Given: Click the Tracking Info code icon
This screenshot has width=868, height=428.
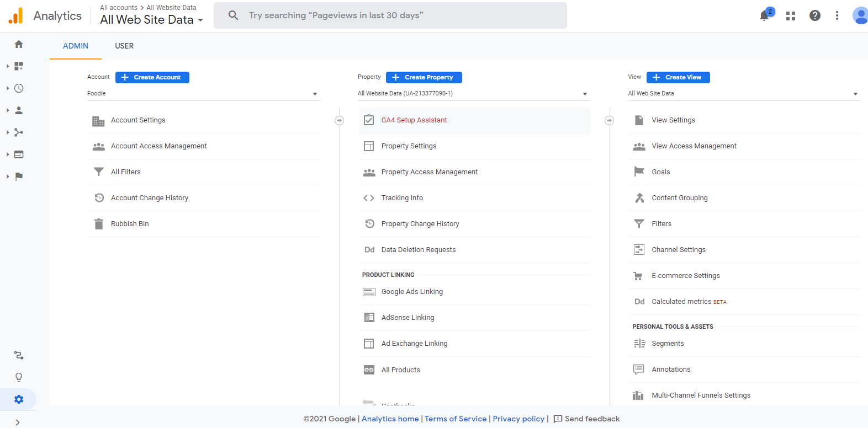Looking at the screenshot, I should coord(369,198).
